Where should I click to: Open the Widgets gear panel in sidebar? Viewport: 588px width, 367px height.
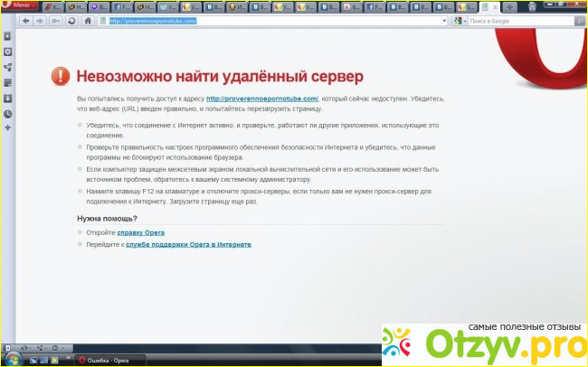8,52
